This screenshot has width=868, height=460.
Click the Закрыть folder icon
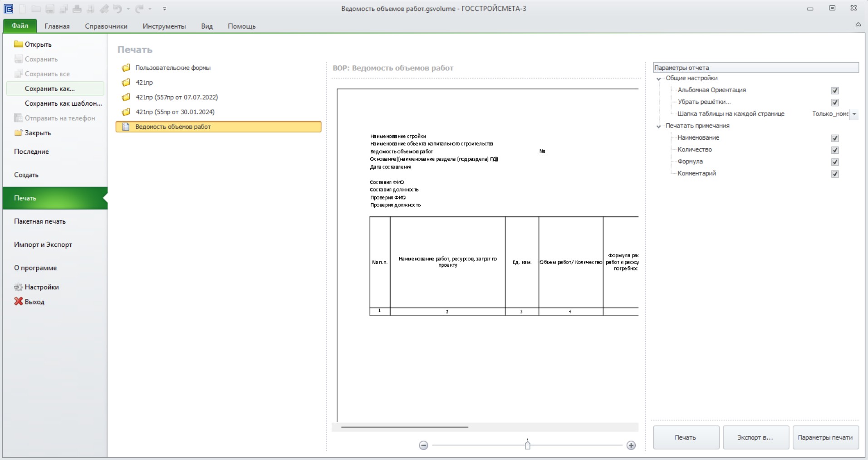pyautogui.click(x=18, y=132)
